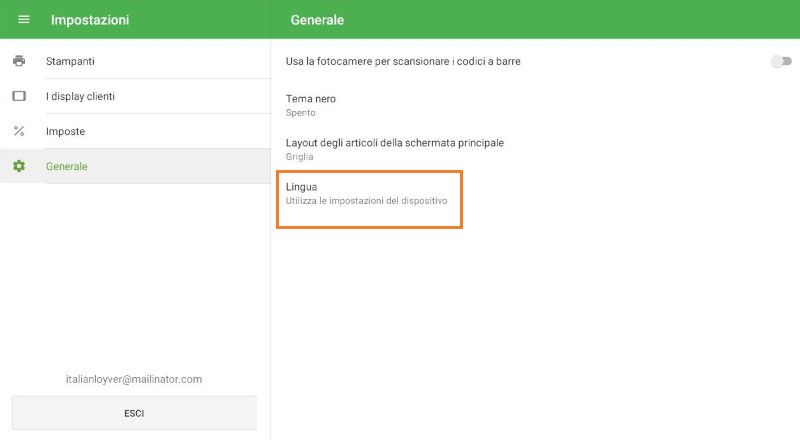Click the Impostazioni header title
This screenshot has height=440, width=800.
point(90,20)
